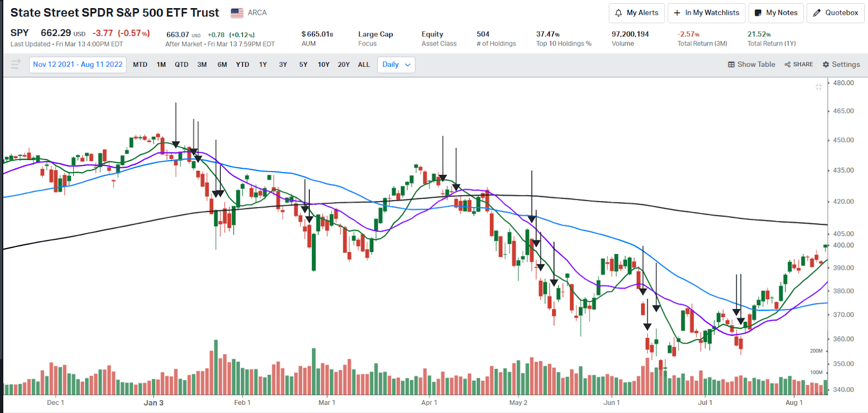868x413 pixels.
Task: Click the SPY ticker symbol
Action: pos(20,33)
